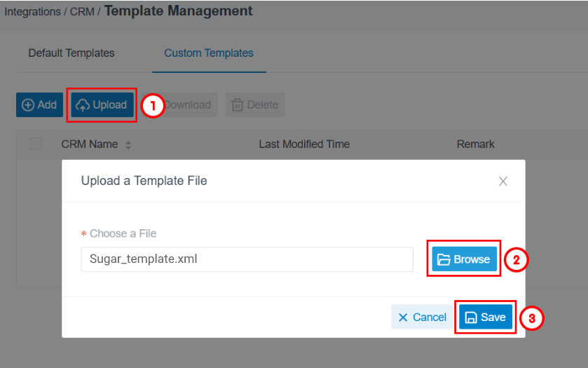Click the Download button
The height and width of the screenshot is (368, 588).
187,104
